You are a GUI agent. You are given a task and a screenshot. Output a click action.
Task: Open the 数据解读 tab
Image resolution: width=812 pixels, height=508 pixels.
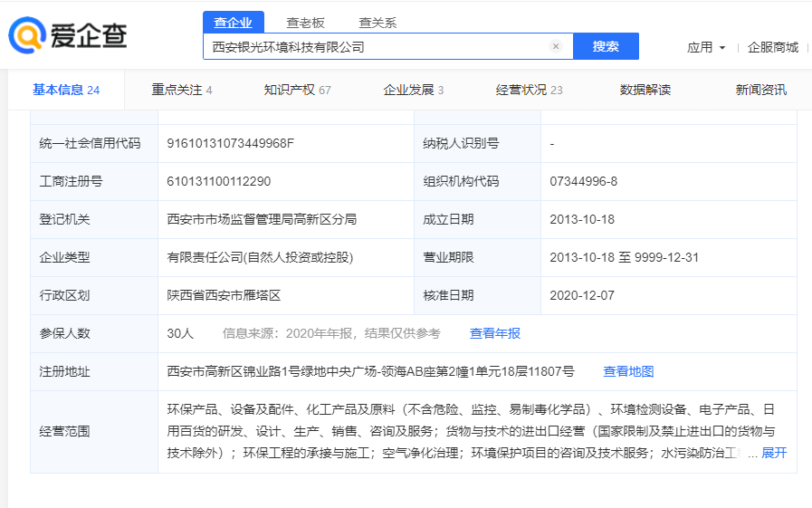click(645, 90)
